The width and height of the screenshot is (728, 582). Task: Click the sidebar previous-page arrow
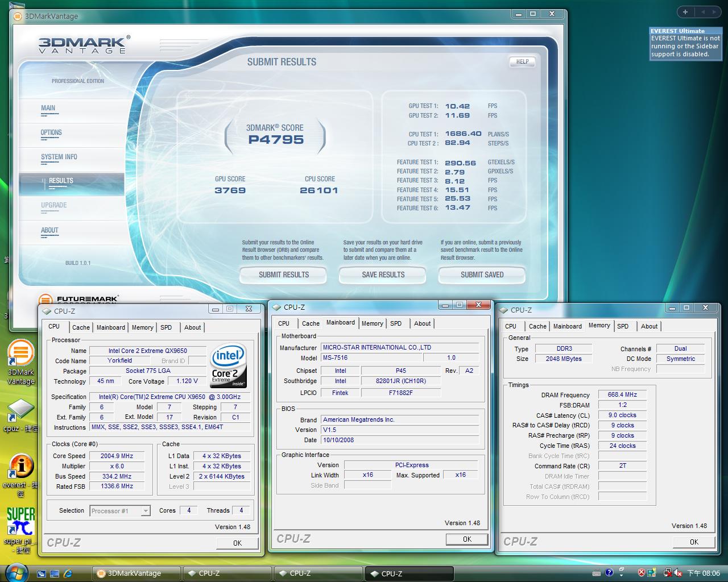point(702,11)
